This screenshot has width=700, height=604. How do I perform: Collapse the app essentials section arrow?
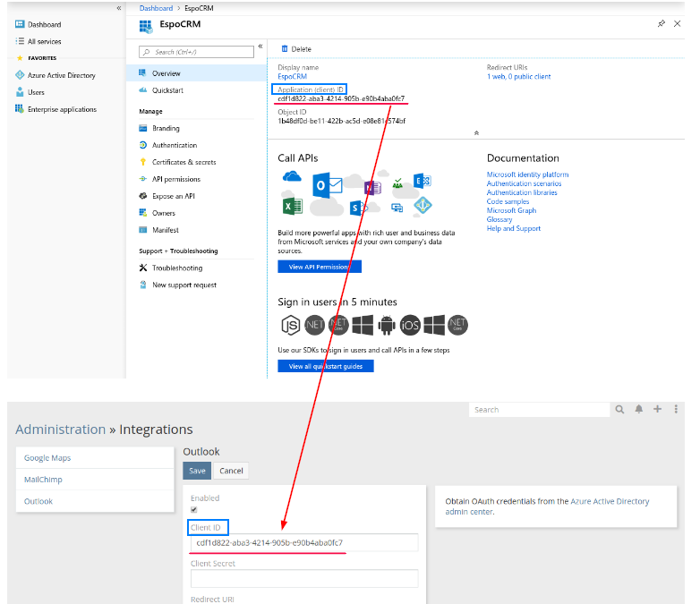[x=476, y=132]
